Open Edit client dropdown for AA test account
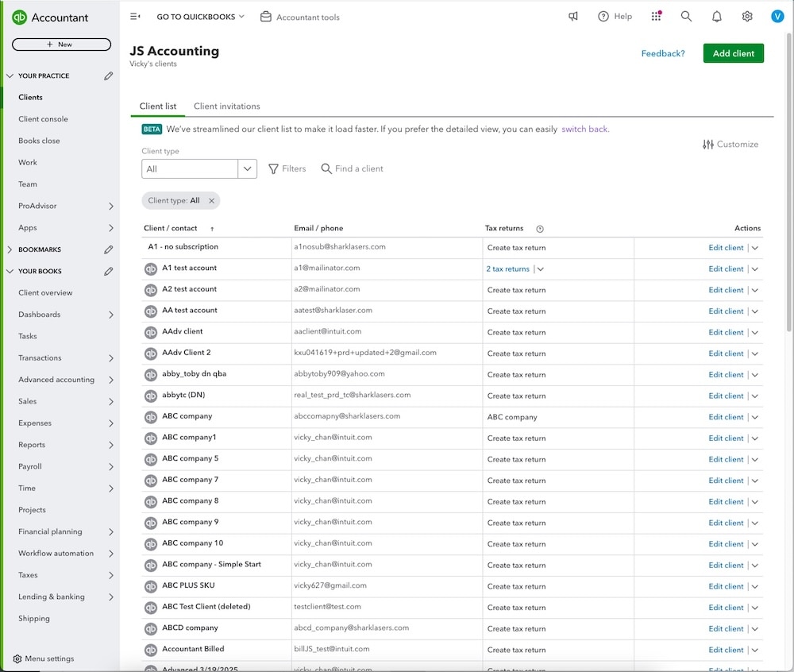 (754, 311)
